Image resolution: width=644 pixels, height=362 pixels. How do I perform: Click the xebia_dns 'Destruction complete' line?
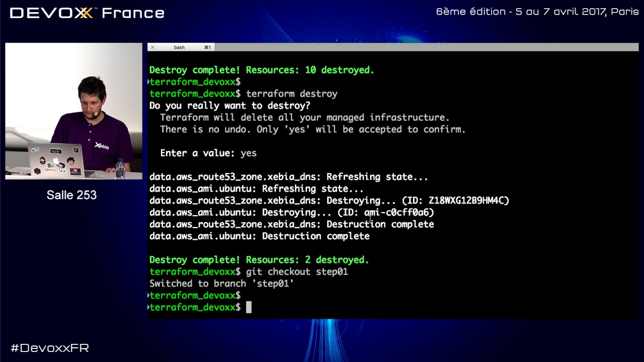[x=292, y=224]
